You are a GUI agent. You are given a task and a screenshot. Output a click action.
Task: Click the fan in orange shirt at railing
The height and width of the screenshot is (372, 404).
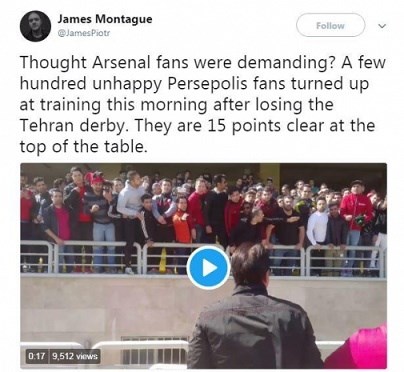click(182, 222)
